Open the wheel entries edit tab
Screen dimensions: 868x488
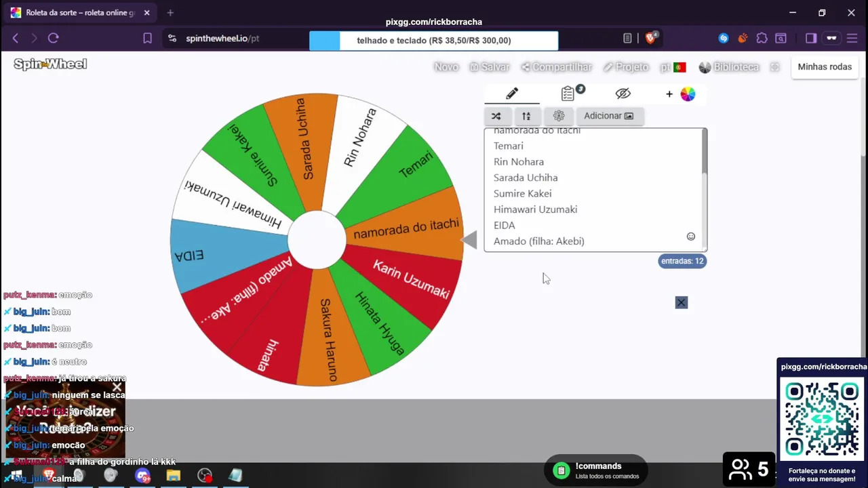tap(512, 94)
